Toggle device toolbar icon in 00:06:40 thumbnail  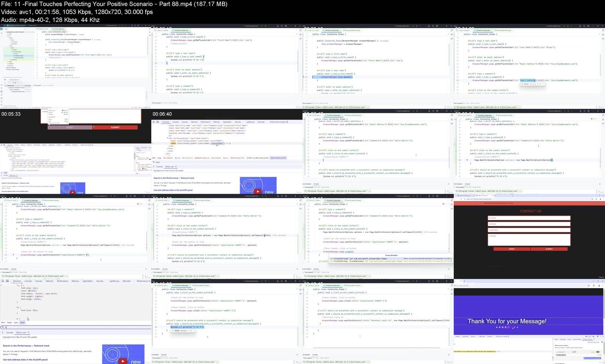point(158,122)
